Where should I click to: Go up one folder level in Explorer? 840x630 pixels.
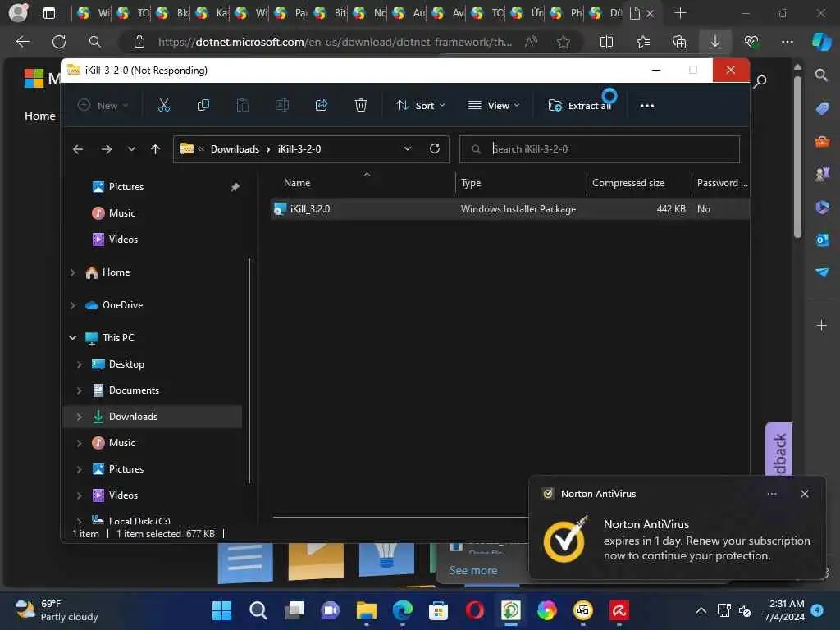155,149
